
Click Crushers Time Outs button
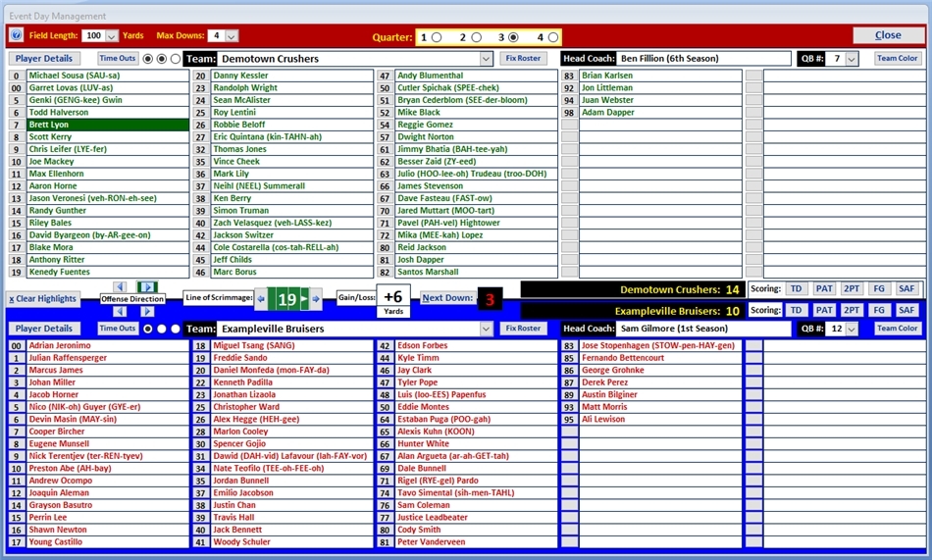click(x=118, y=58)
